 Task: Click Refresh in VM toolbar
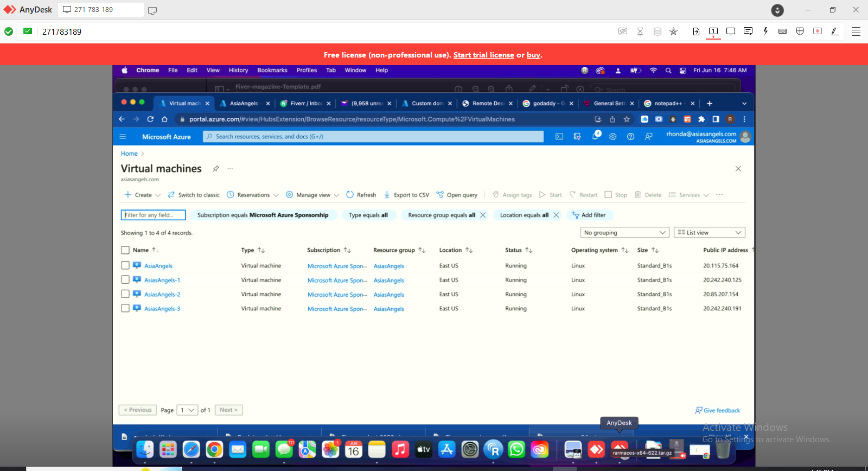pos(361,195)
